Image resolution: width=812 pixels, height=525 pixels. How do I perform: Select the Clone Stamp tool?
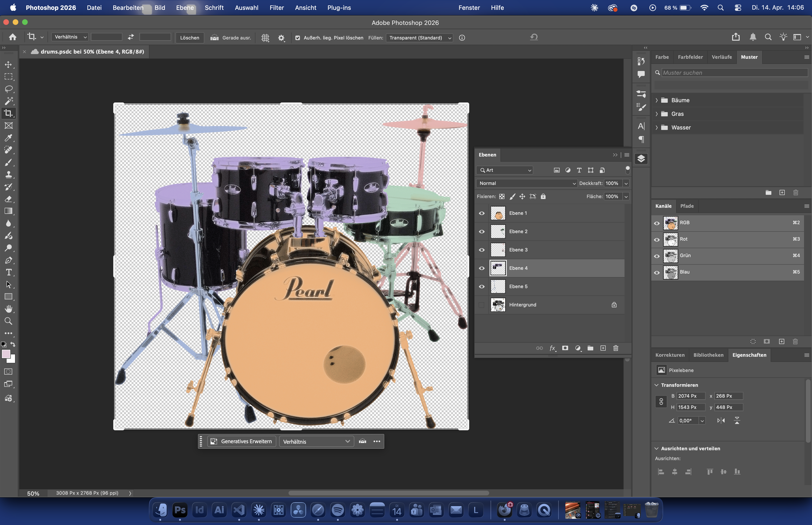[8, 175]
